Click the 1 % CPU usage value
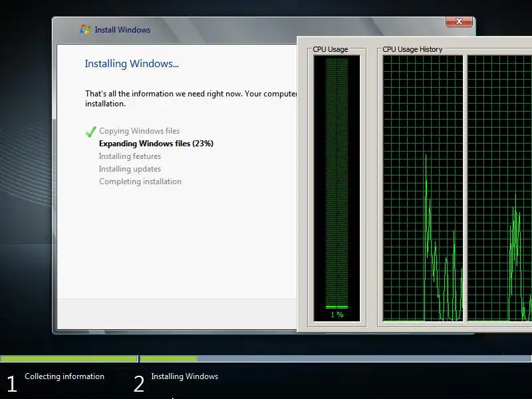532x399 pixels. 337,315
